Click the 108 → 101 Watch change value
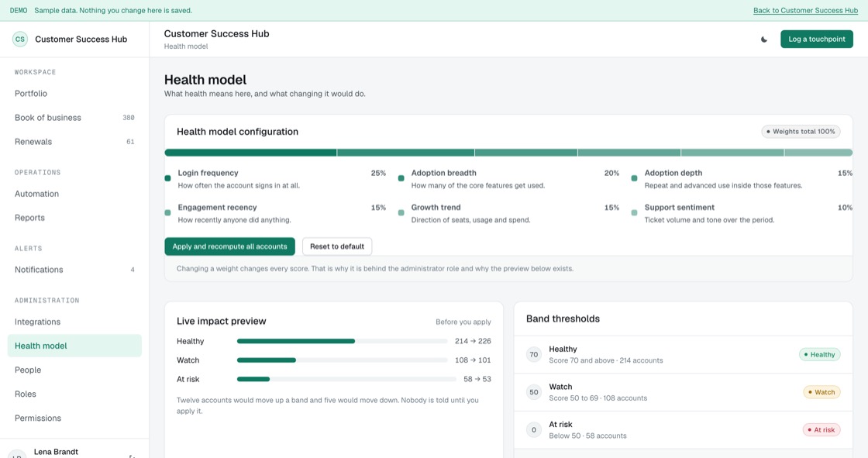This screenshot has height=458, width=868. pos(473,360)
